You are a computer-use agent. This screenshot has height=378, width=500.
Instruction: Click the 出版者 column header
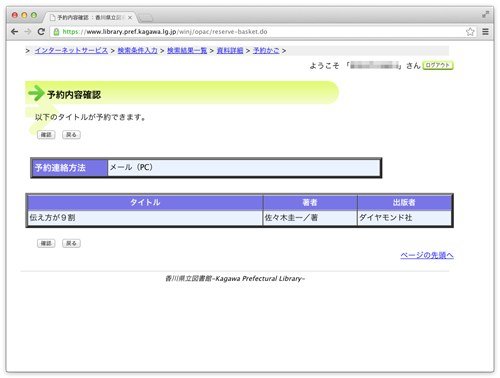click(404, 202)
